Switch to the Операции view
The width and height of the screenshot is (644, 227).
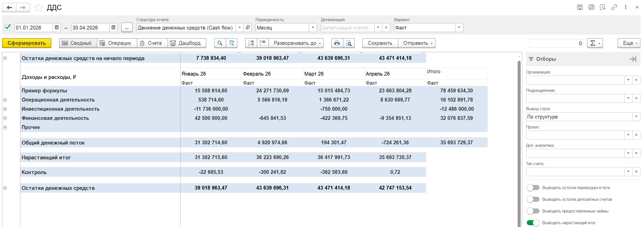coord(117,43)
